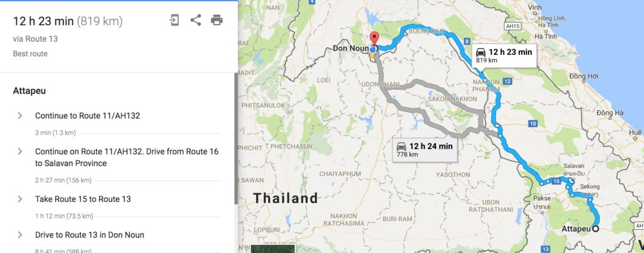Click the Attapeu origin circle marker on map
644x253 pixels.
coord(595,228)
